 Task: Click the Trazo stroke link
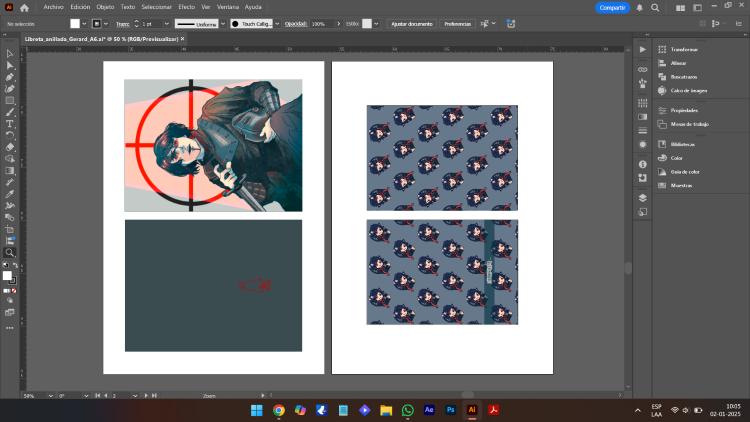(122, 24)
